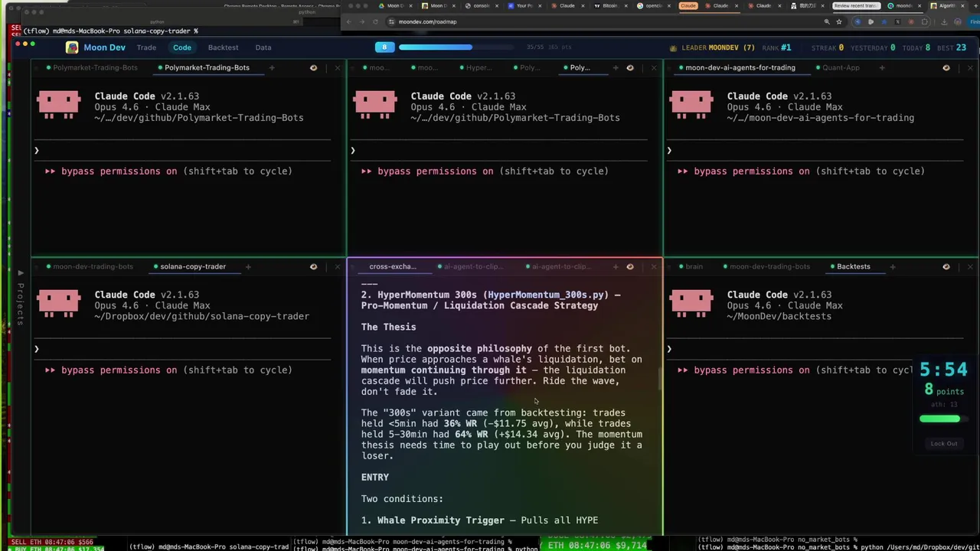Image resolution: width=980 pixels, height=551 pixels.
Task: Click the level 8 badge beside progress bar
Action: click(384, 47)
